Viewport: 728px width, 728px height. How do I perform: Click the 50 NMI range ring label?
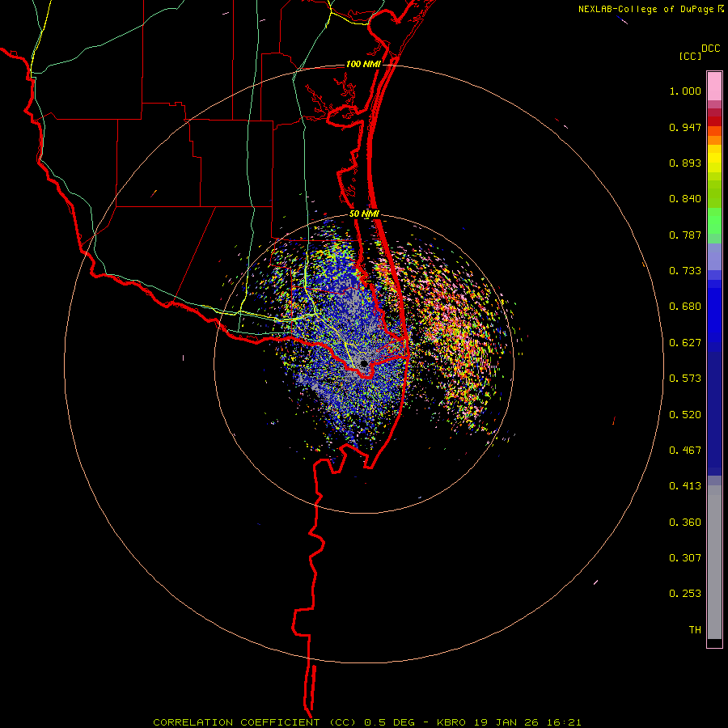coord(364,214)
